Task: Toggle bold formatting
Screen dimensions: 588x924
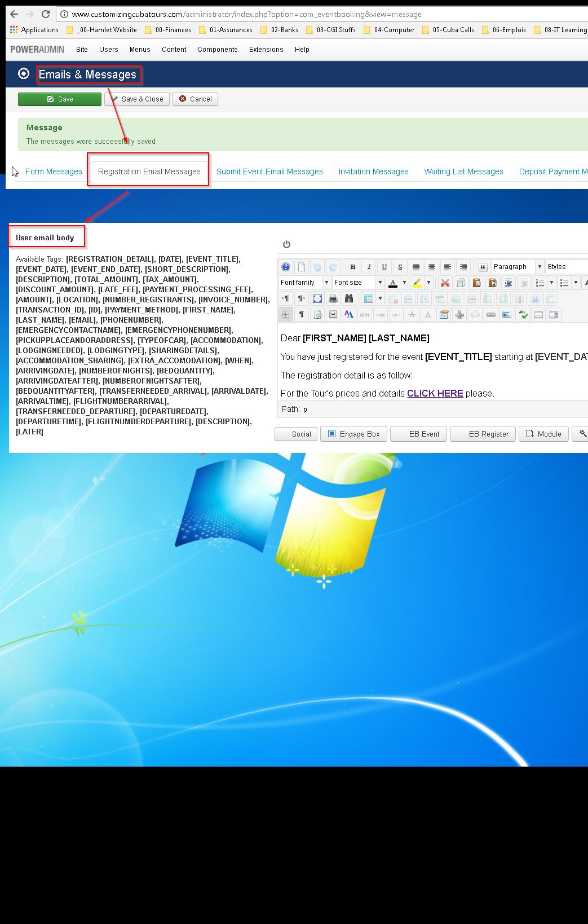Action: 353,267
